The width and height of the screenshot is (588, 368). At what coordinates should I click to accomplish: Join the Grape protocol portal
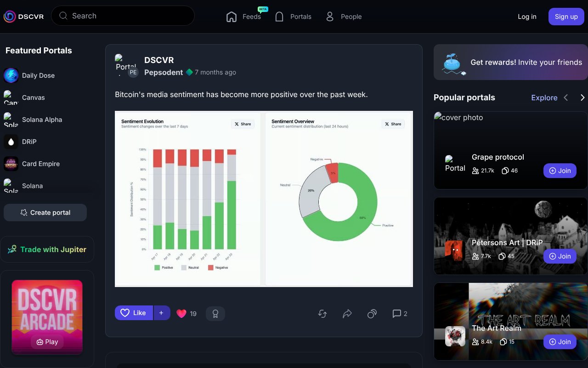tap(560, 170)
